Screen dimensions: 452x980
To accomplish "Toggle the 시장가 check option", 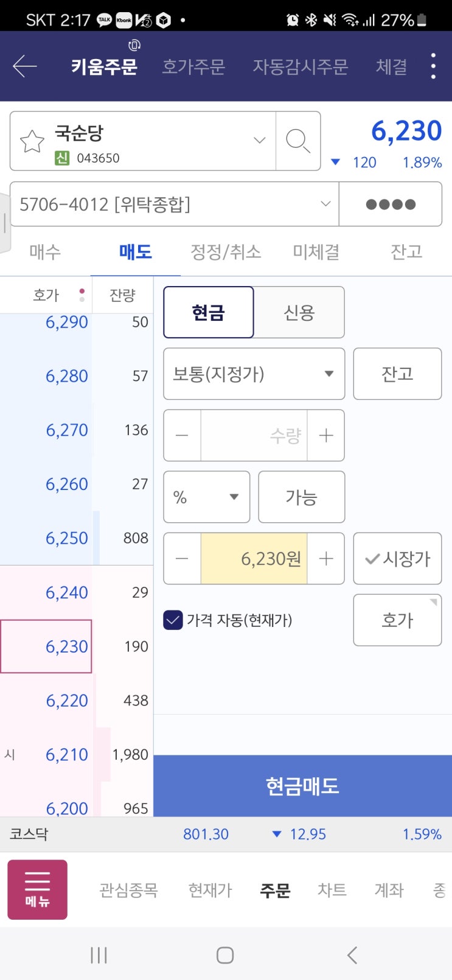I will (397, 558).
